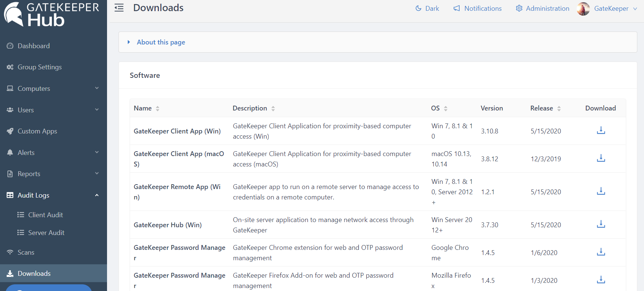Viewport: 644px width, 291px height.
Task: Download the Chrome Password Manager extension
Action: tap(601, 252)
